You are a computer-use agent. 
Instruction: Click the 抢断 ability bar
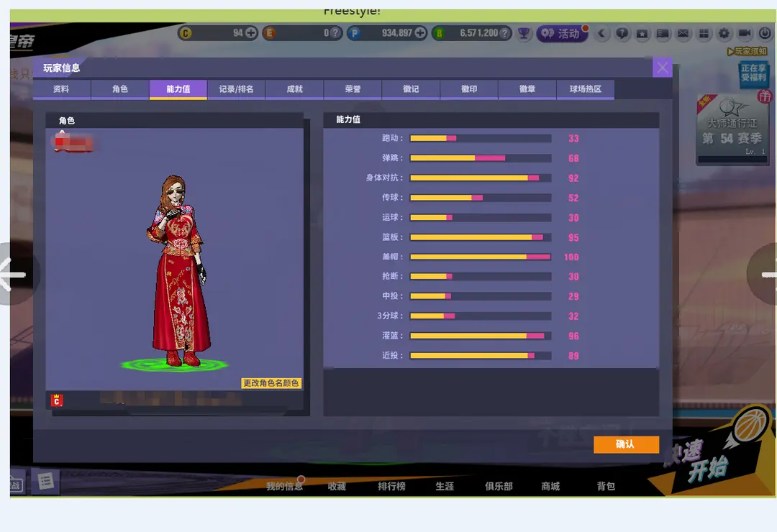tap(481, 276)
